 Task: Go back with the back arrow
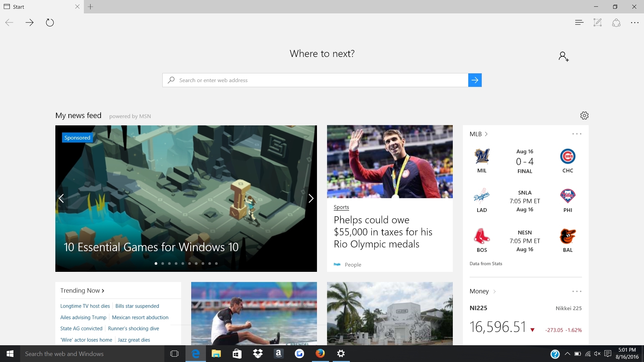click(x=9, y=22)
